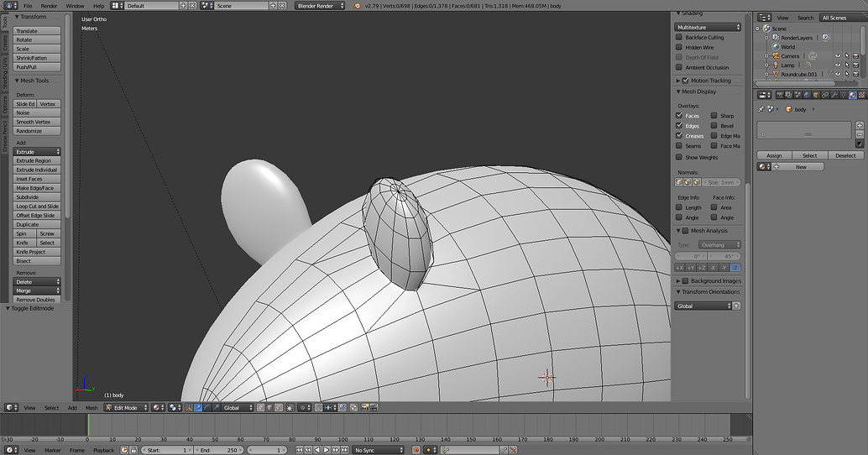This screenshot has height=455, width=868.
Task: Open the Render properties tab icon
Action: point(780,95)
